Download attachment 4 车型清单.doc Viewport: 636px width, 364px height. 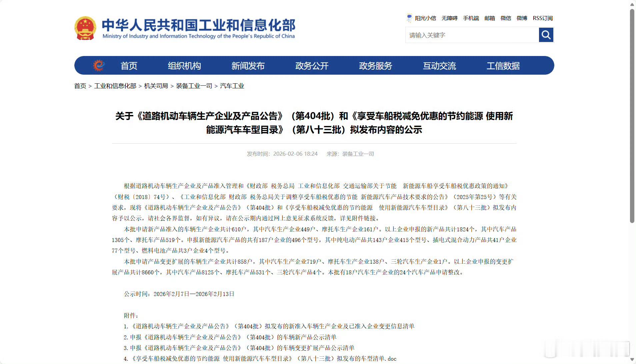click(x=260, y=359)
